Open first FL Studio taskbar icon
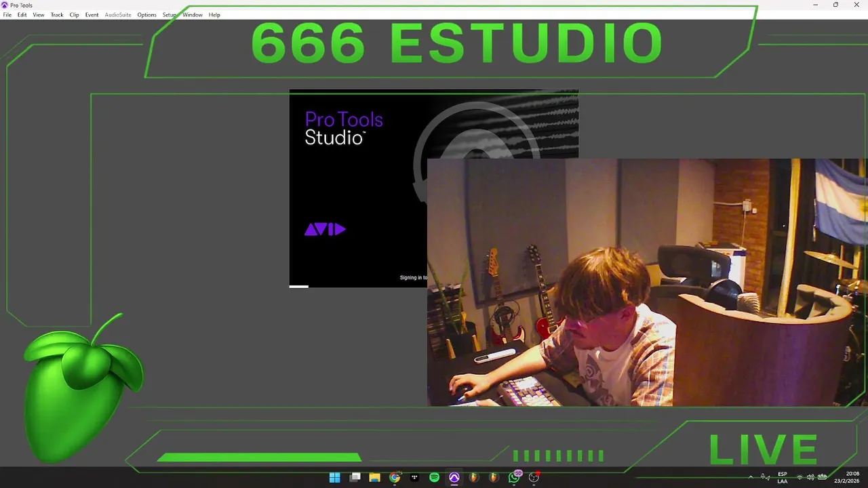 (474, 478)
